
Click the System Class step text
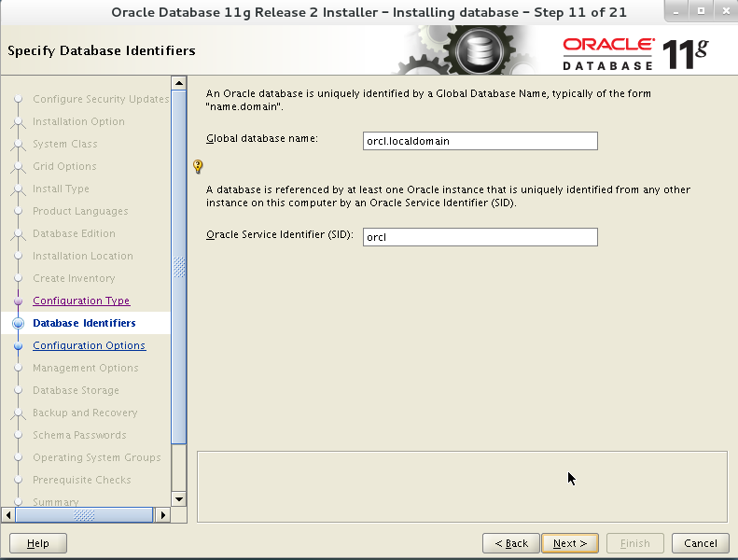65,144
